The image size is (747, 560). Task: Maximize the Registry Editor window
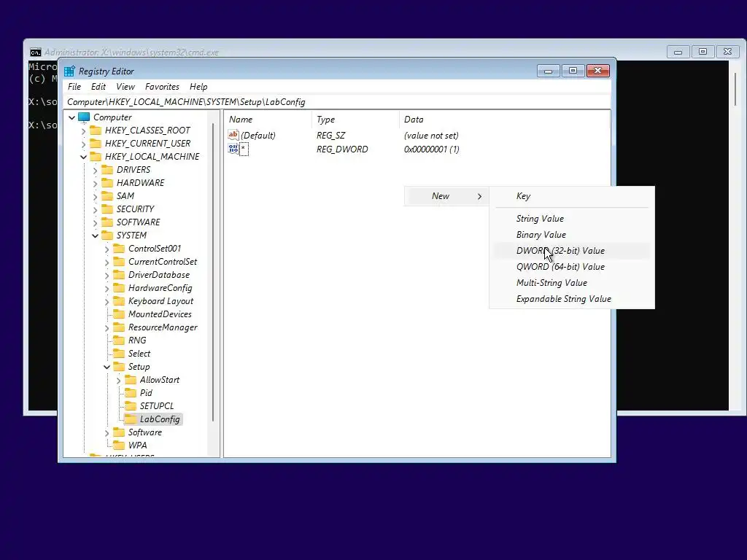click(573, 71)
